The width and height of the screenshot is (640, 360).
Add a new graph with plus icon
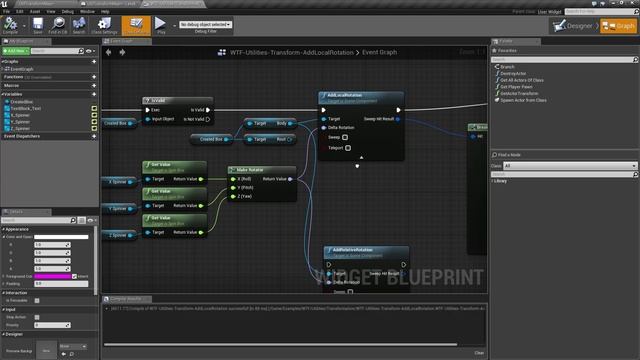click(94, 62)
